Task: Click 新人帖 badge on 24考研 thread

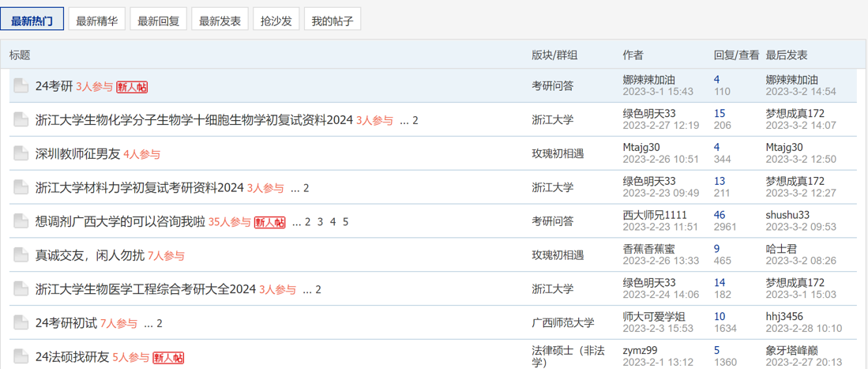Action: click(132, 86)
